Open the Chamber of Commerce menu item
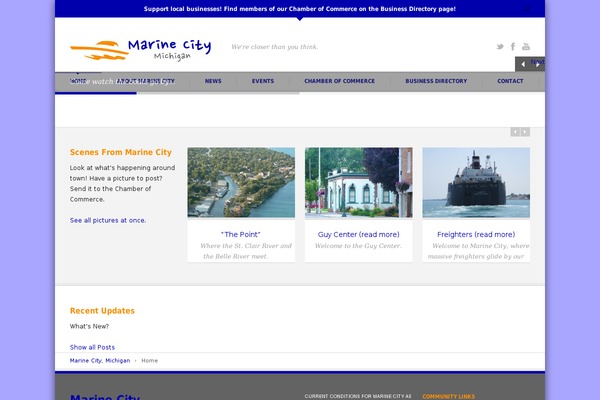 (339, 81)
